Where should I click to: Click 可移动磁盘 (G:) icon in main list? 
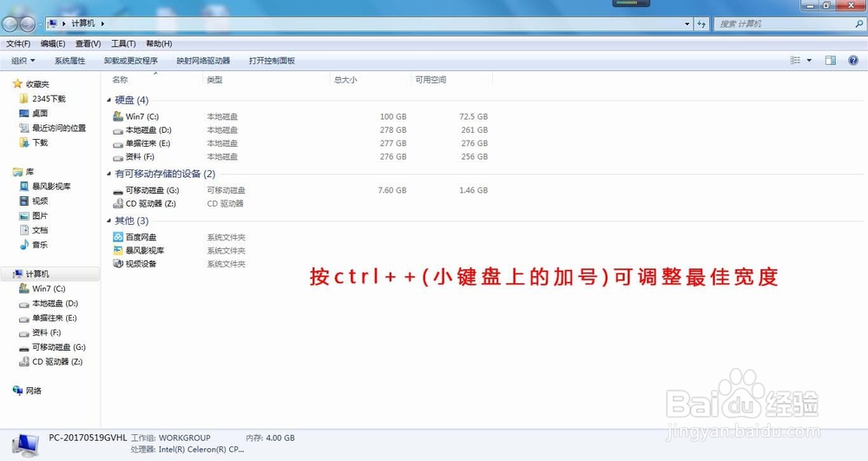(118, 191)
